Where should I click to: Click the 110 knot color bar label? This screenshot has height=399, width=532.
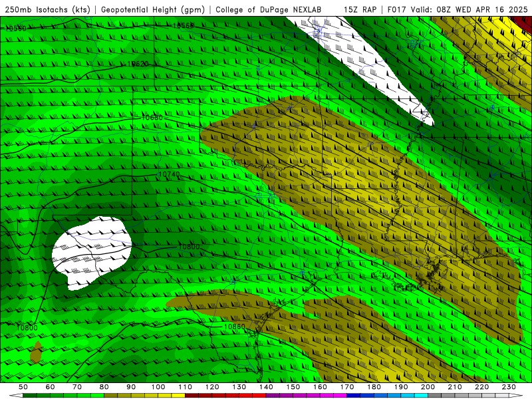point(186,387)
